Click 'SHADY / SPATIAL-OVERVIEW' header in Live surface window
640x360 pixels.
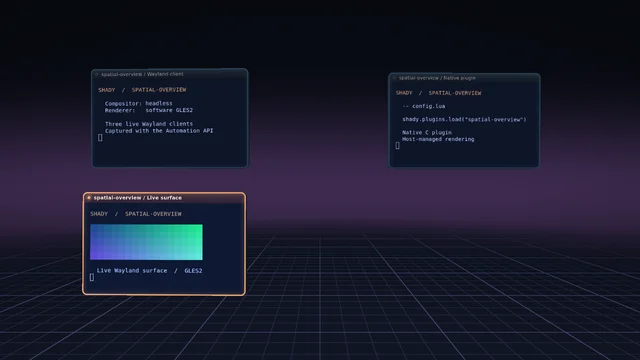(136, 214)
